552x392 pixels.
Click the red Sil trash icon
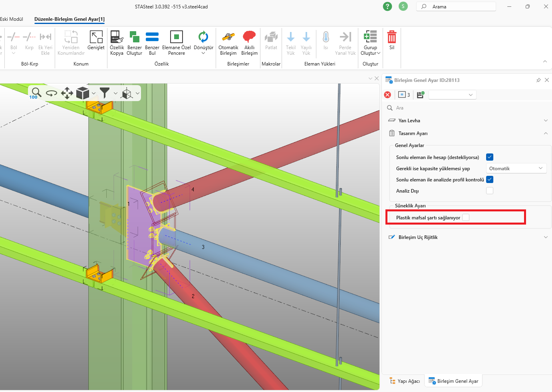click(x=392, y=38)
